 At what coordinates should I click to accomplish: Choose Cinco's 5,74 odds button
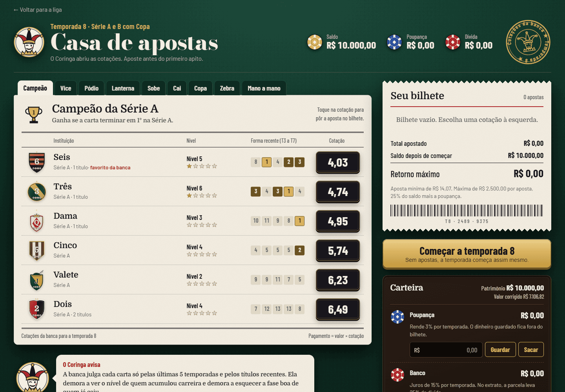[338, 250]
